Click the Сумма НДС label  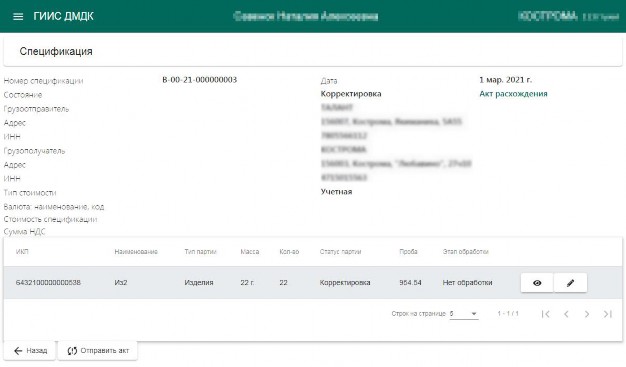[x=24, y=232]
